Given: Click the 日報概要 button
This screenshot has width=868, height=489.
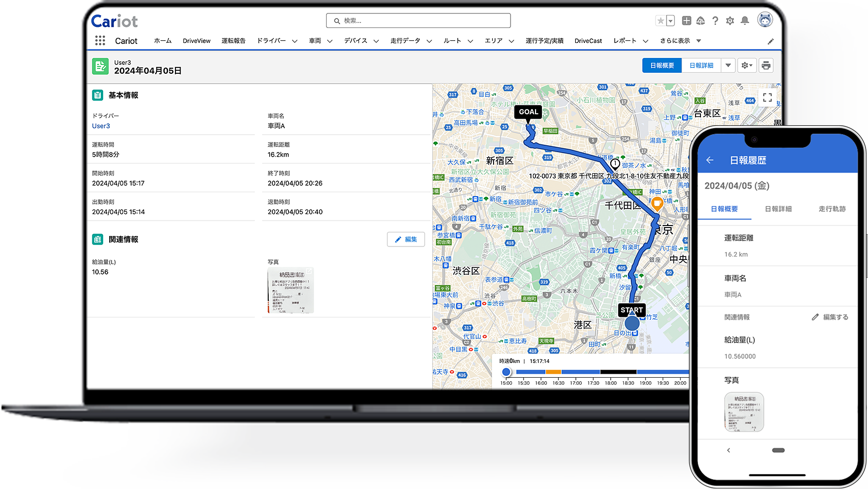Looking at the screenshot, I should (662, 65).
